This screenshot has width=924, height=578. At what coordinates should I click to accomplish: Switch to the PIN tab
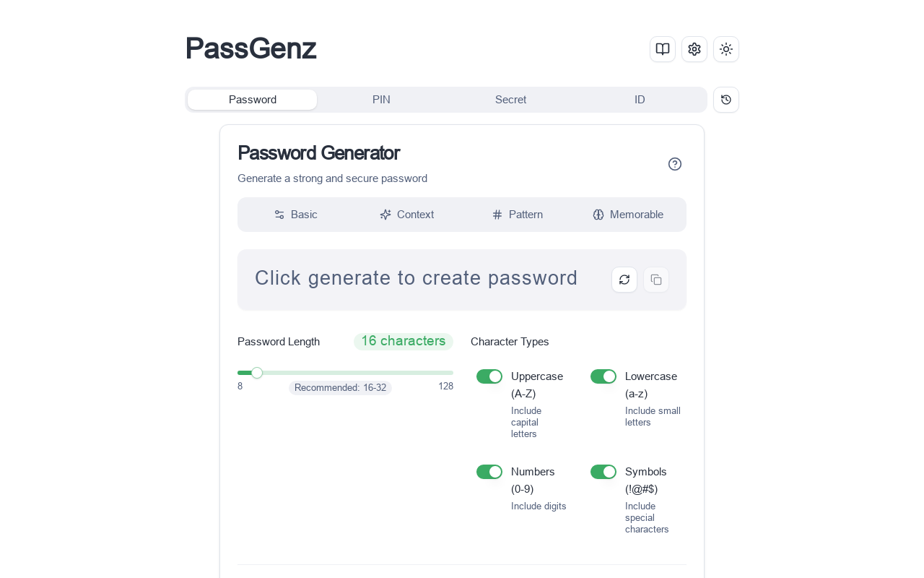coord(381,100)
